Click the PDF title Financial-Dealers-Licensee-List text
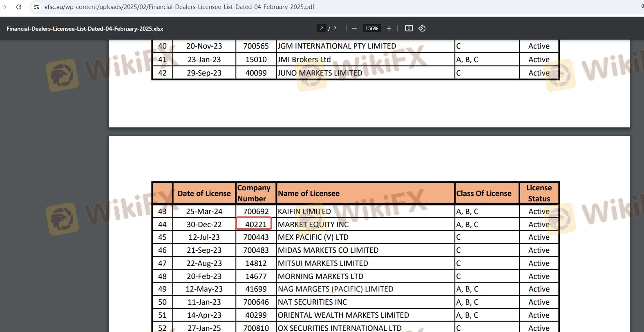 point(85,29)
